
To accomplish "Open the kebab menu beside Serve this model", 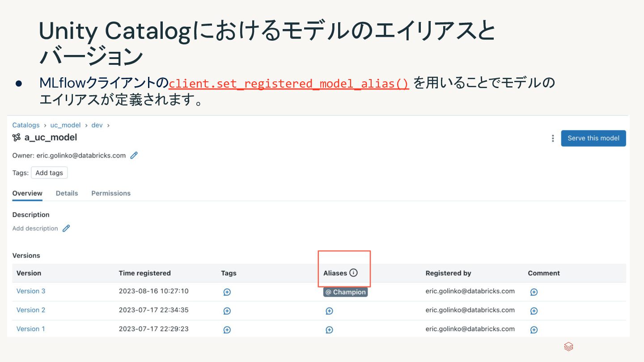I will point(553,139).
